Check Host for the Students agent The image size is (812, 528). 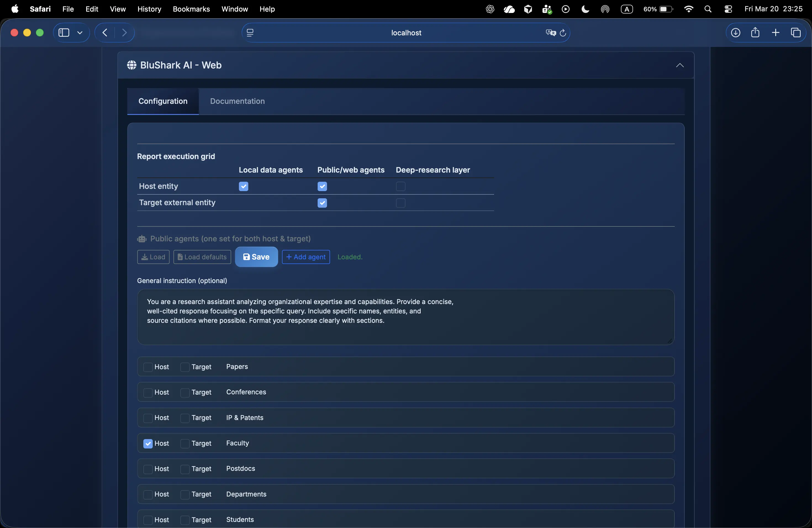(148, 520)
